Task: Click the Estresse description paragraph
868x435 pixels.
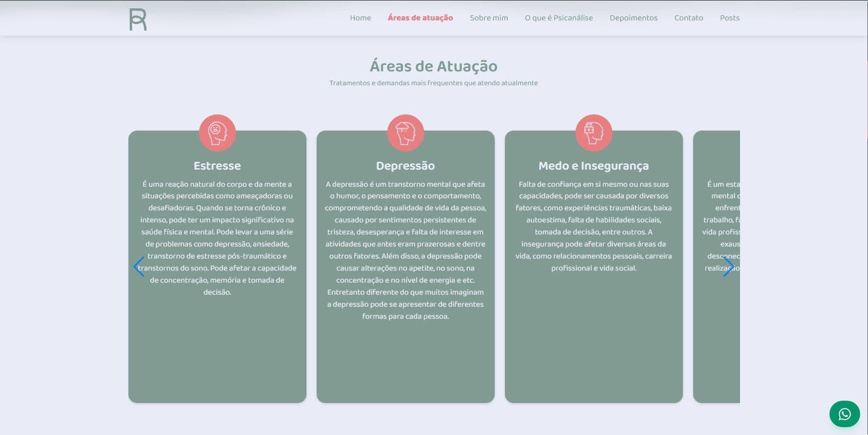Action: click(217, 238)
